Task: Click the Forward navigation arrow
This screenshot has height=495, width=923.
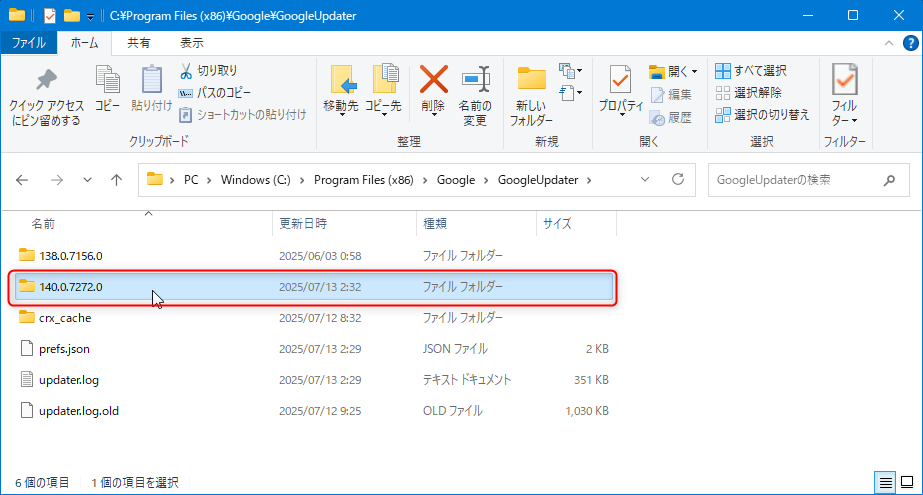Action: click(x=57, y=180)
